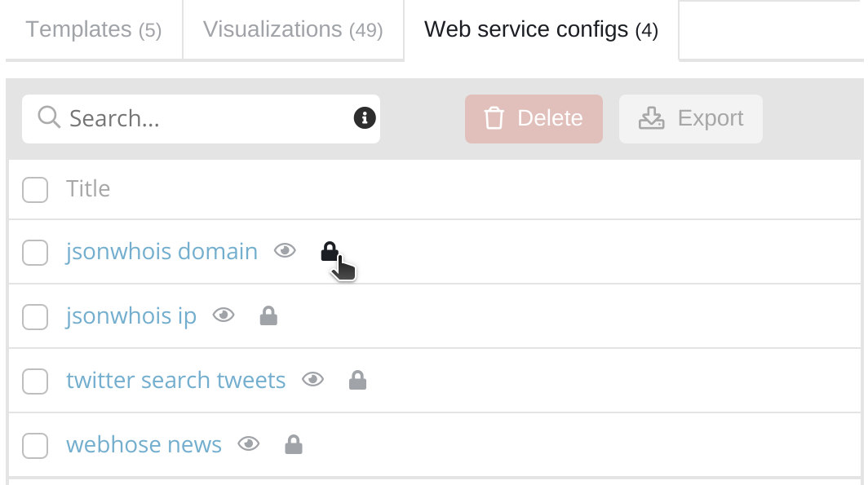Click the Export button
Viewport: 868px width, 485px height.
(x=691, y=119)
